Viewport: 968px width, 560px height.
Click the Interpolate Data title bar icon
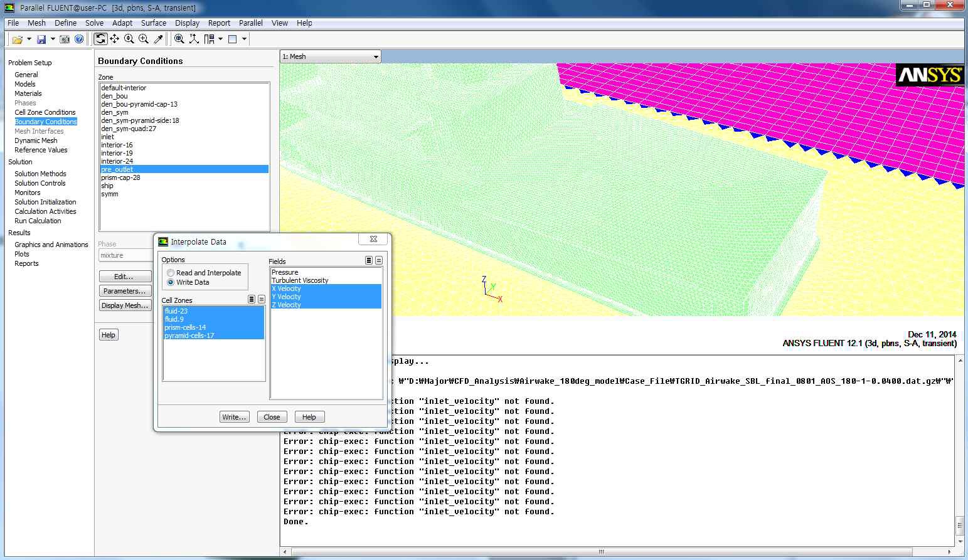pyautogui.click(x=163, y=241)
